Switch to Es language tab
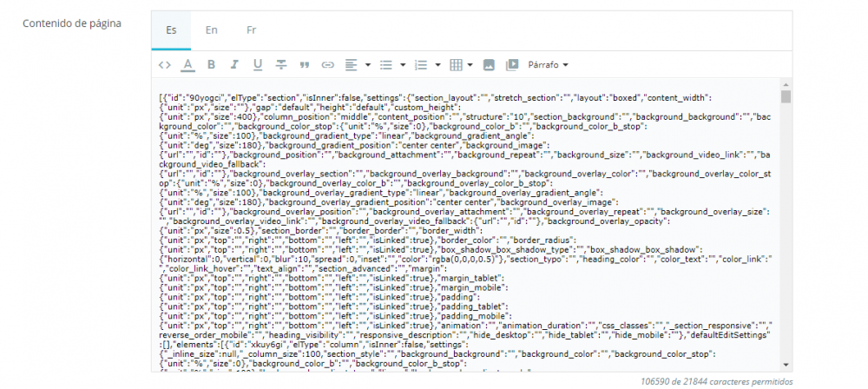Image resolution: width=868 pixels, height=389 pixels. pyautogui.click(x=171, y=30)
